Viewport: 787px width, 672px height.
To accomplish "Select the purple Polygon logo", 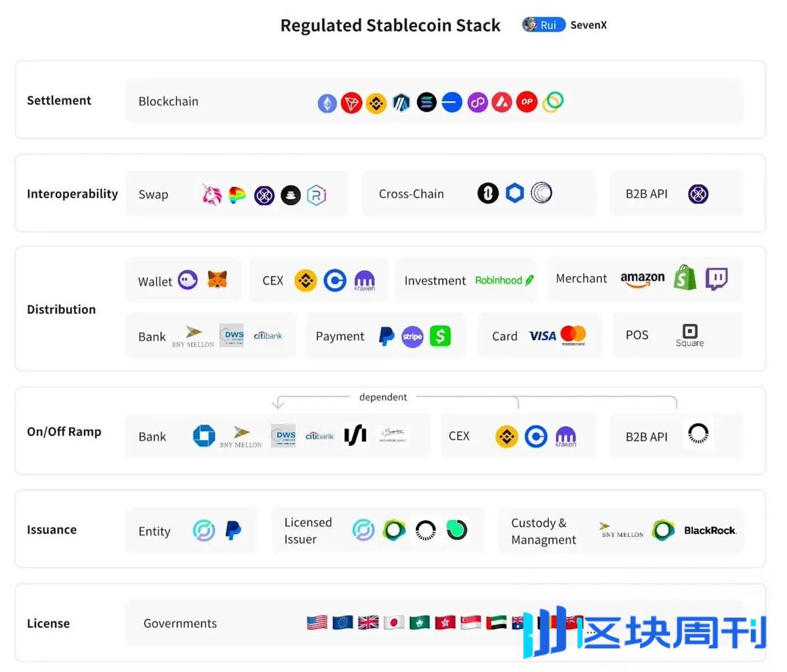I will click(477, 102).
